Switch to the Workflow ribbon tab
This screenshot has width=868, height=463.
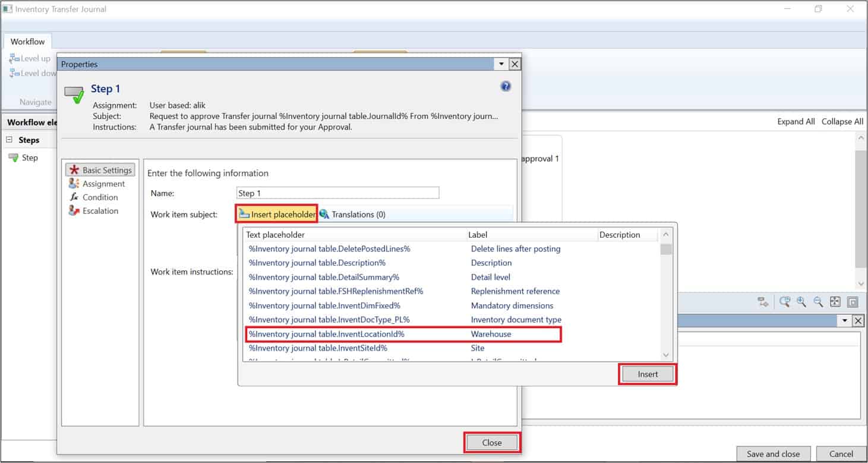point(27,41)
